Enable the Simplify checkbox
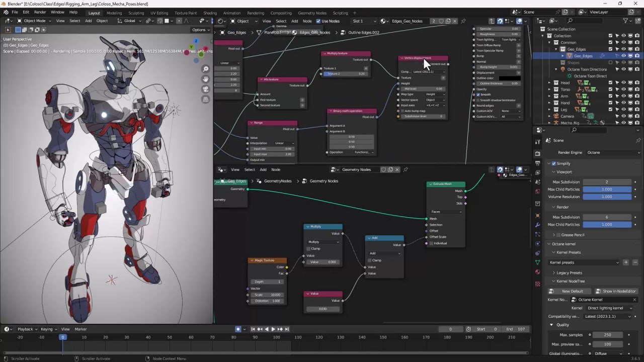644x362 pixels. click(x=554, y=163)
